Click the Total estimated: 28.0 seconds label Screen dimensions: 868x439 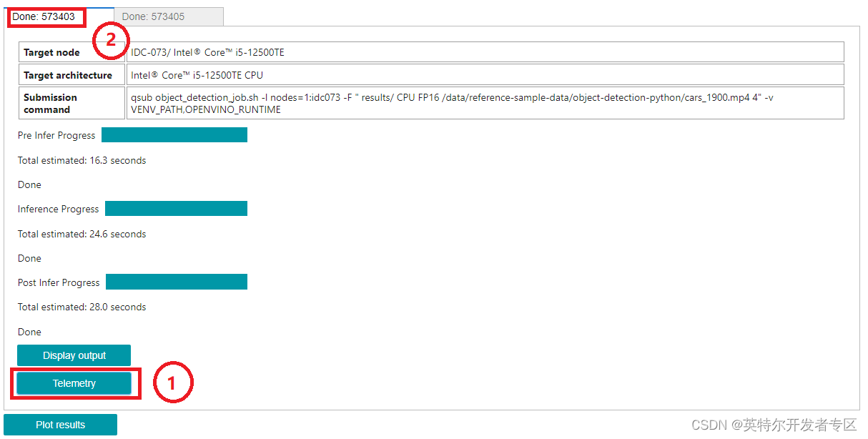82,307
